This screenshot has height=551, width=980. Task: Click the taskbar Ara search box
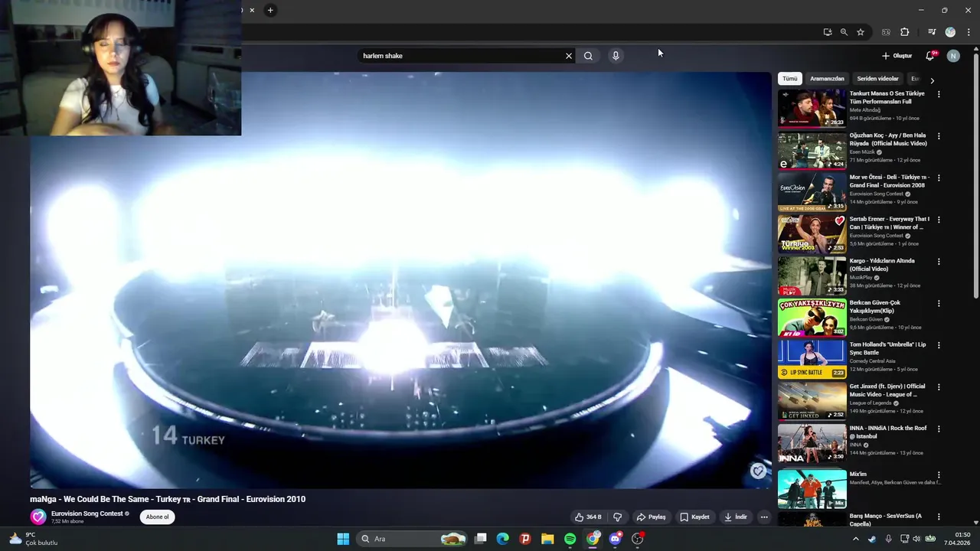click(413, 539)
